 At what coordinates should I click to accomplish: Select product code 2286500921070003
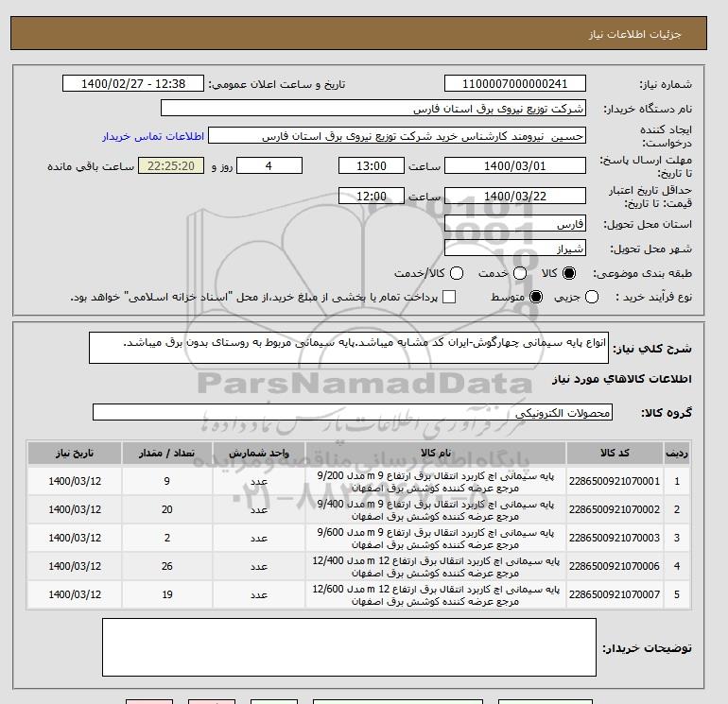pos(615,538)
